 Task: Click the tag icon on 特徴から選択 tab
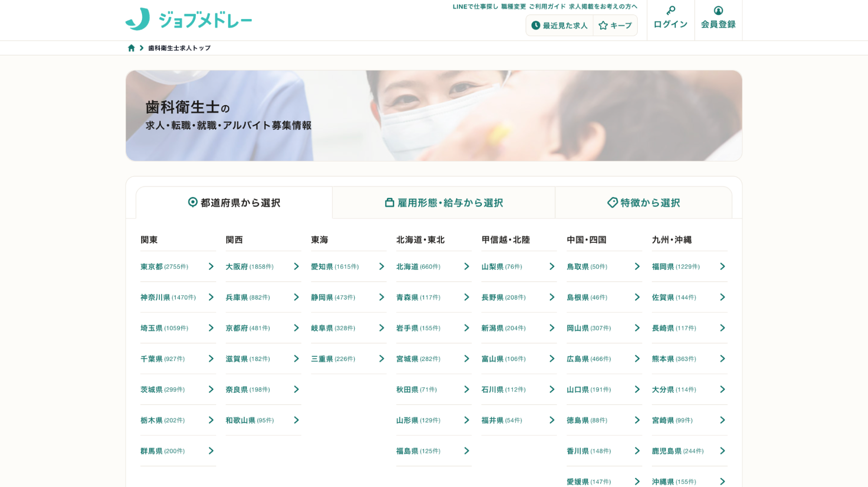coord(611,202)
